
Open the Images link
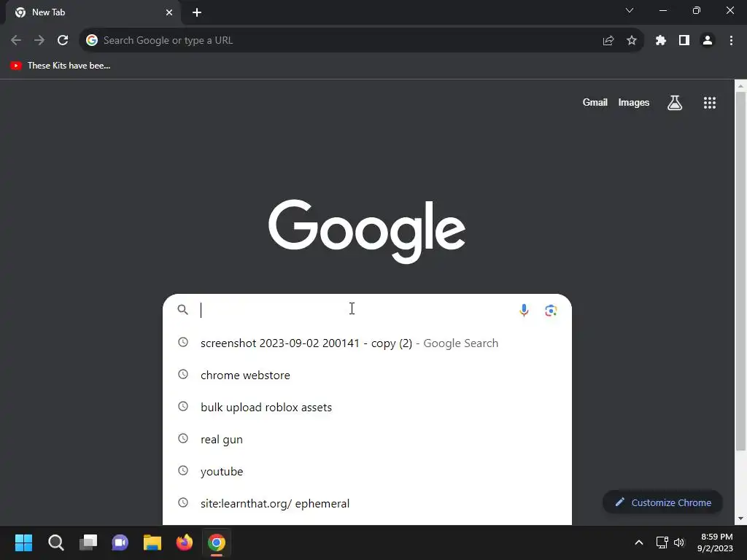[x=634, y=102]
